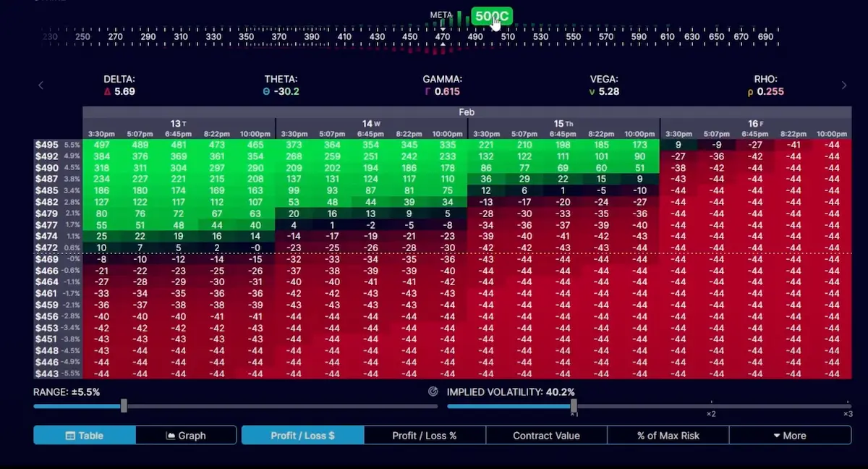Click the Theta symbol icon
The image size is (868, 469).
[x=267, y=92]
